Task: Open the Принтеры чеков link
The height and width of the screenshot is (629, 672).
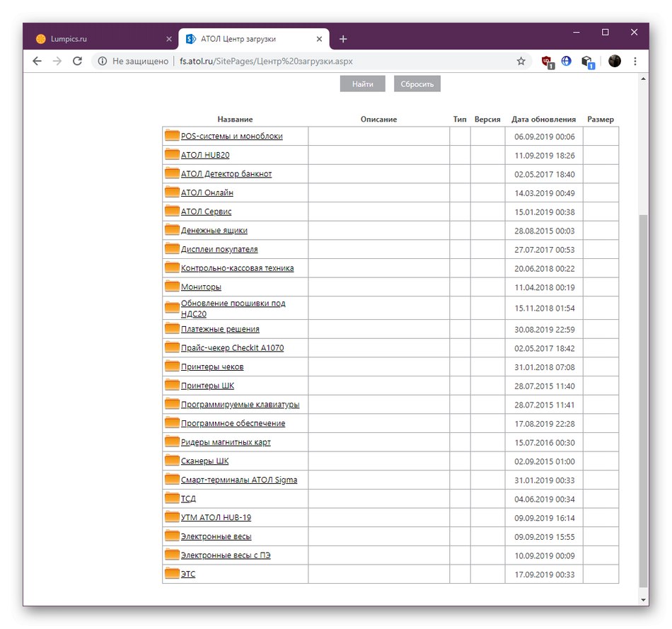Action: 212,367
